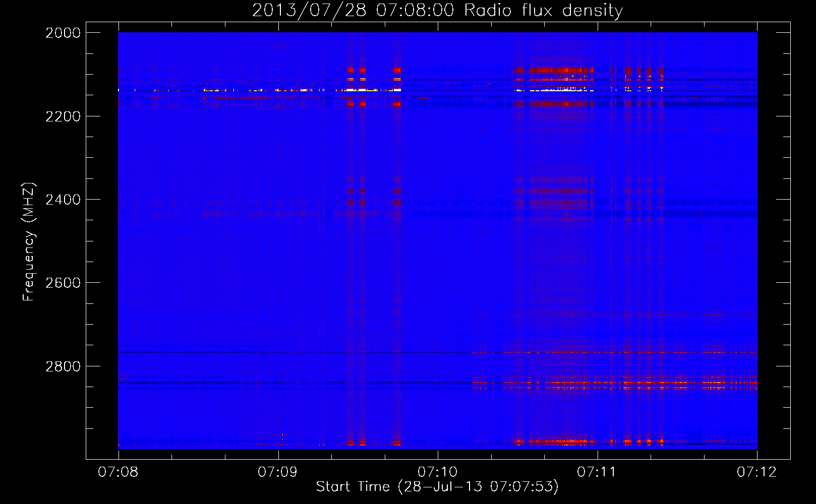Select the 2800 frequency tick label
Screen dimensions: 816x504
[x=63, y=366]
